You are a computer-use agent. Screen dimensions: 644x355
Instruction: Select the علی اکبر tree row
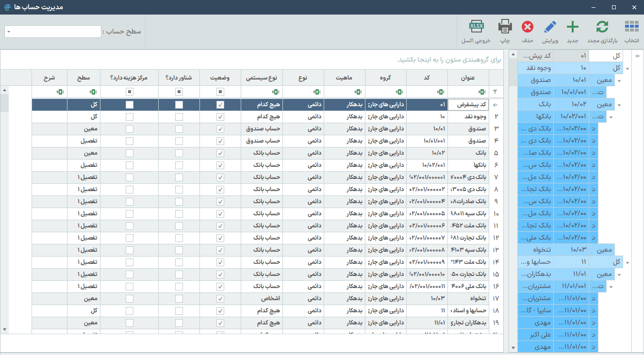click(558, 335)
